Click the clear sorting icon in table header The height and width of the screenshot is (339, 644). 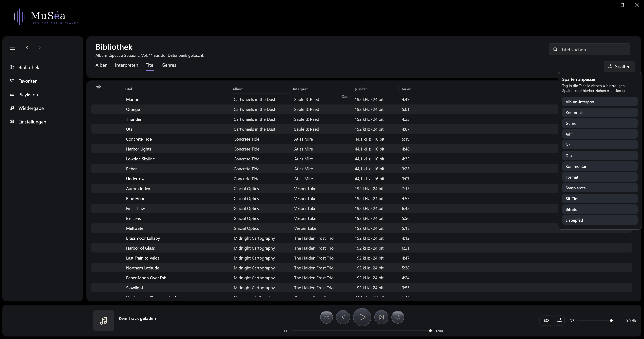[99, 87]
